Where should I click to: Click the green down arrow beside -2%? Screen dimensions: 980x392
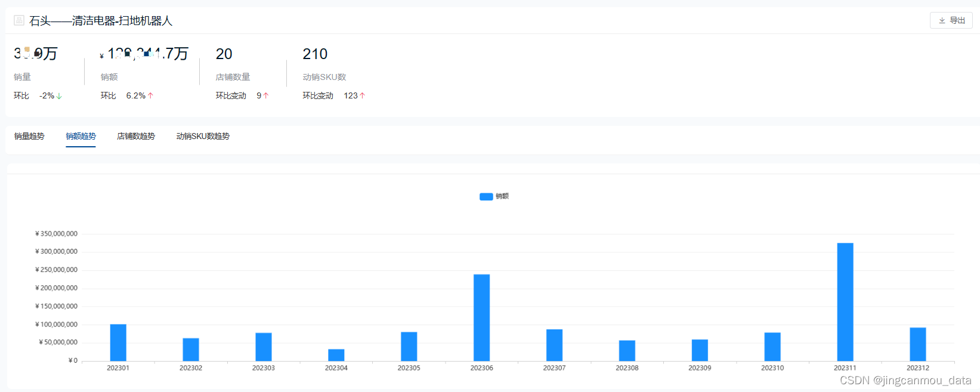coord(59,95)
